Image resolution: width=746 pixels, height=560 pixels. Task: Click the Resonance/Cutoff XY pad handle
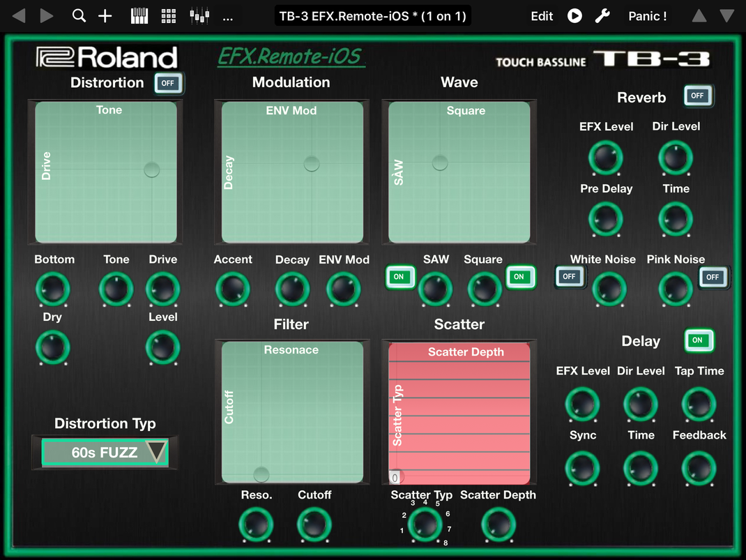point(261,474)
